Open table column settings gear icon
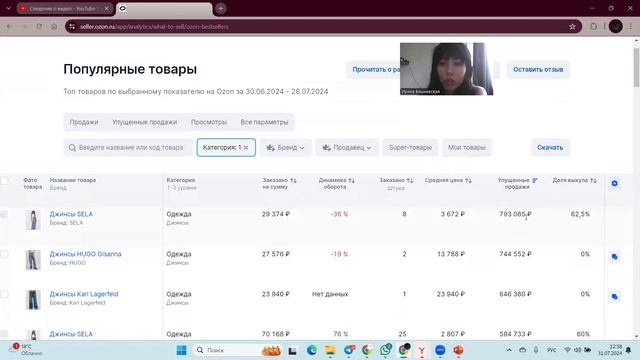This screenshot has width=640, height=360. coord(614,184)
